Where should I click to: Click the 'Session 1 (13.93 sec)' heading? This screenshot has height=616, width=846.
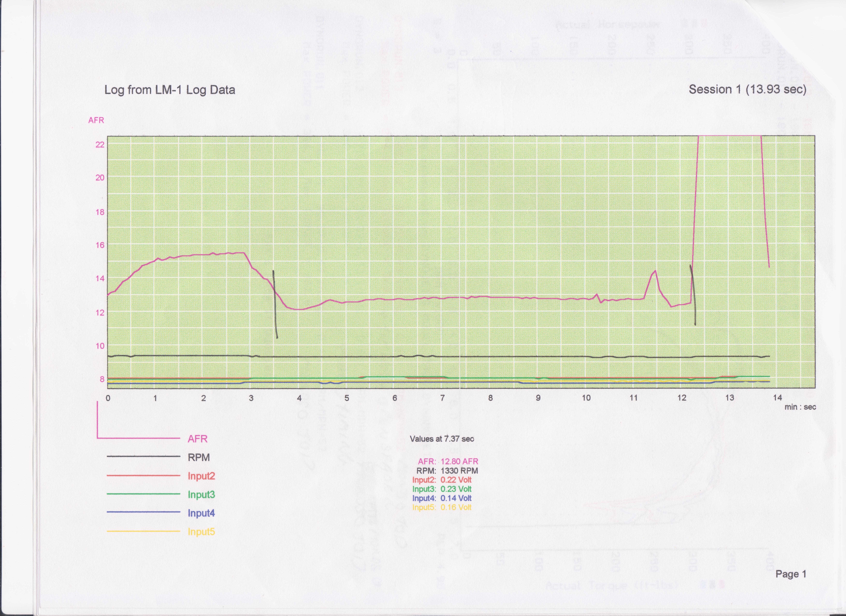(748, 90)
